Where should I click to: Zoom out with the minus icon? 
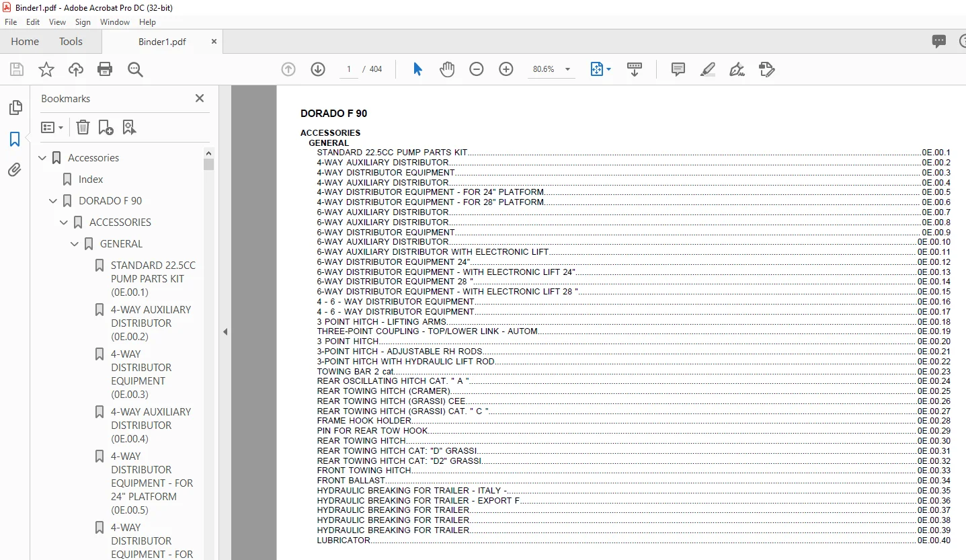(477, 69)
